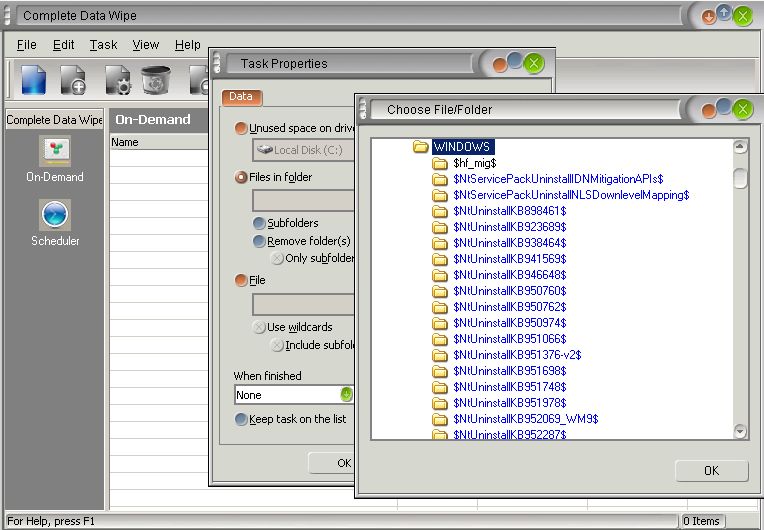Toggle Use wildcards checkbox
764x530 pixels.
pyautogui.click(x=259, y=327)
